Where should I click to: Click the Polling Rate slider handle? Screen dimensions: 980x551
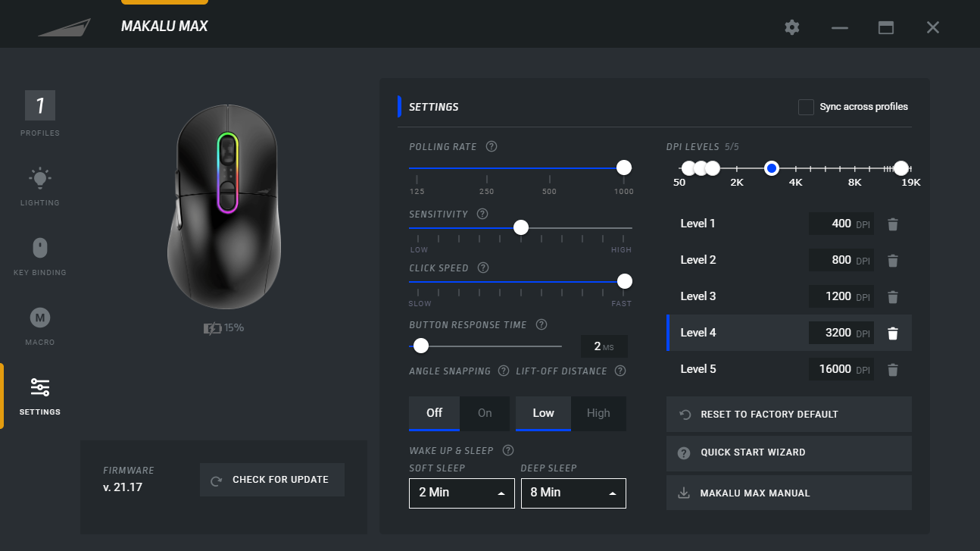[624, 167]
